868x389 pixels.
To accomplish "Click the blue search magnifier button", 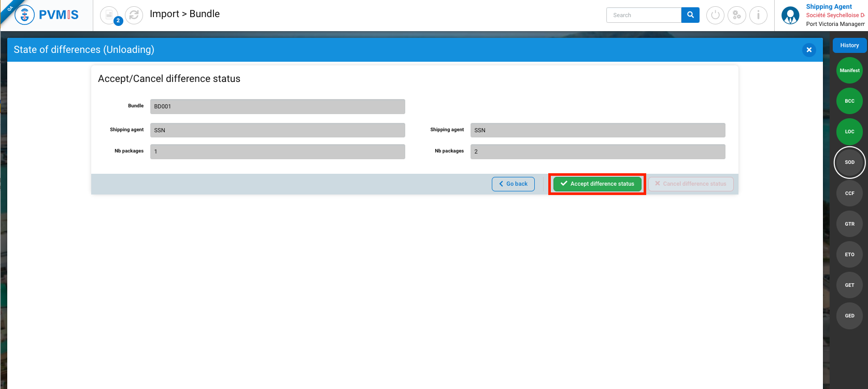I will (x=690, y=15).
